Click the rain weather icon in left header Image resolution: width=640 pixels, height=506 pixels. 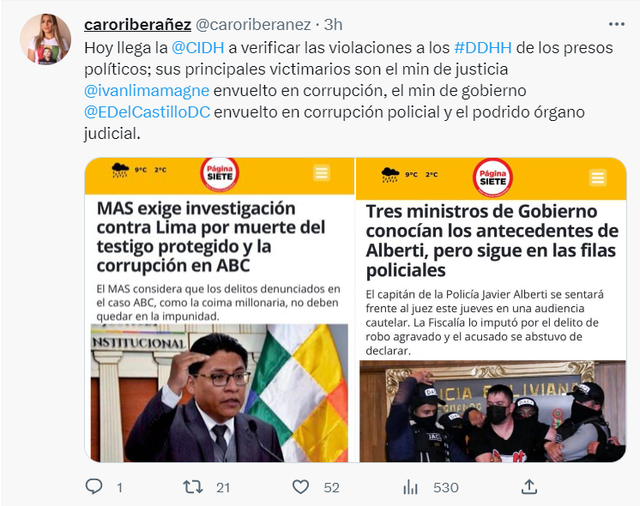click(120, 170)
